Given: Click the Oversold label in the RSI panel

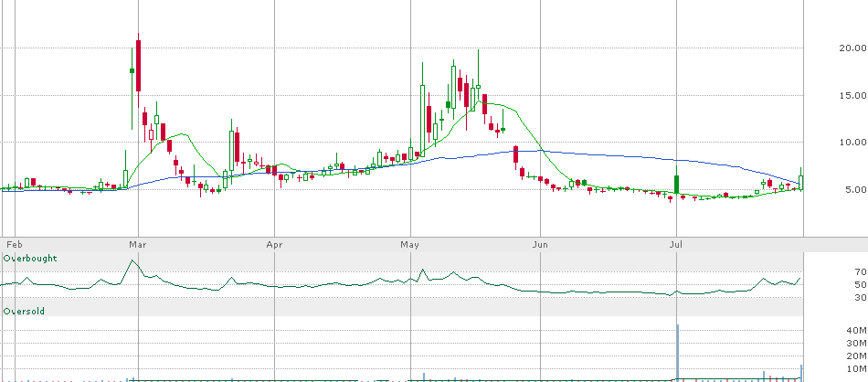Looking at the screenshot, I should 24,311.
